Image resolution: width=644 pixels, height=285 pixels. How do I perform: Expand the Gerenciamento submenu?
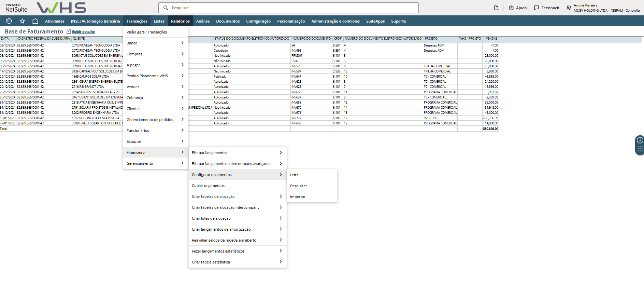point(155,163)
